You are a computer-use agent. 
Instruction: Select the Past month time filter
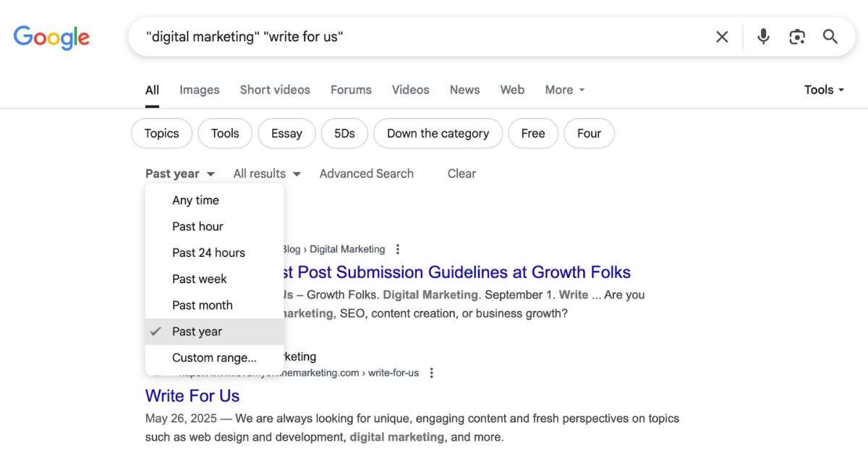tap(203, 305)
